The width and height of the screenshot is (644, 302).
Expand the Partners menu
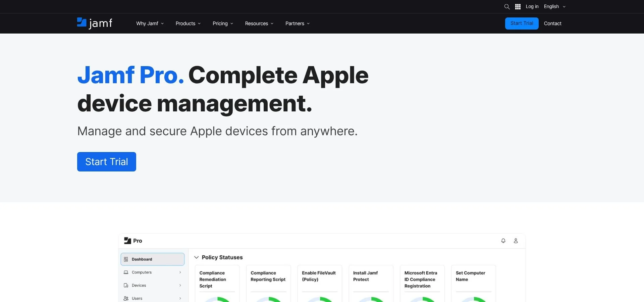[298, 23]
